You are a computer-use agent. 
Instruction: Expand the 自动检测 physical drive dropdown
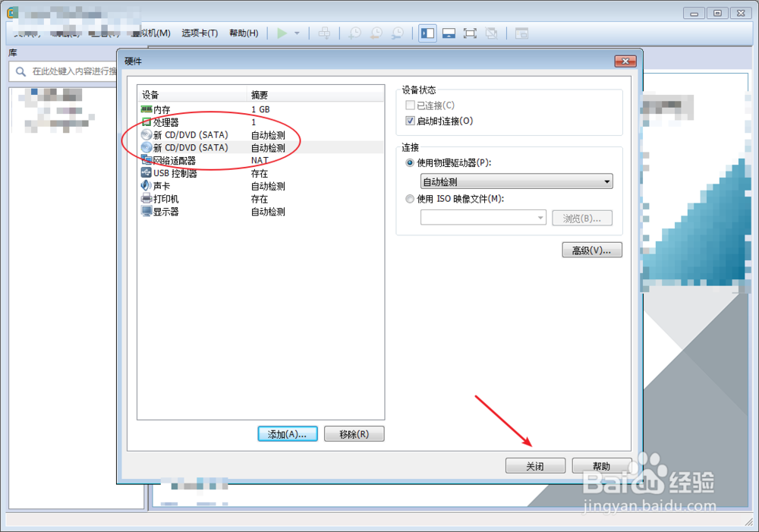(x=516, y=181)
